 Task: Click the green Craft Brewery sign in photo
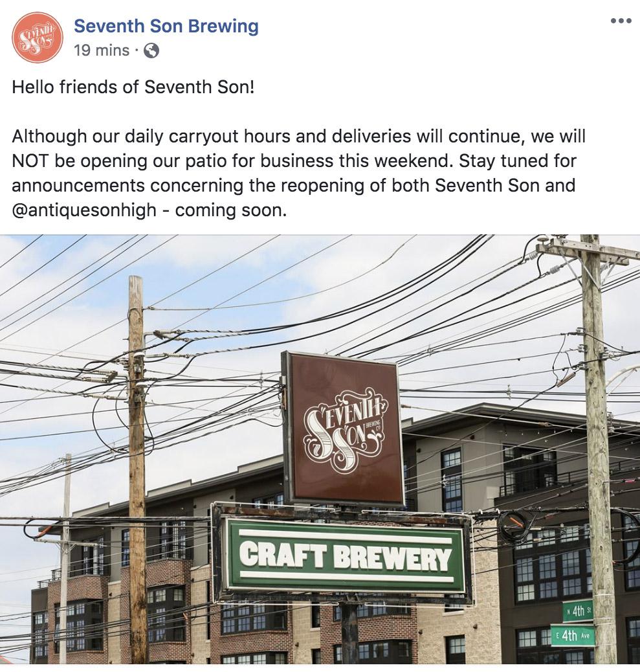pyautogui.click(x=343, y=555)
